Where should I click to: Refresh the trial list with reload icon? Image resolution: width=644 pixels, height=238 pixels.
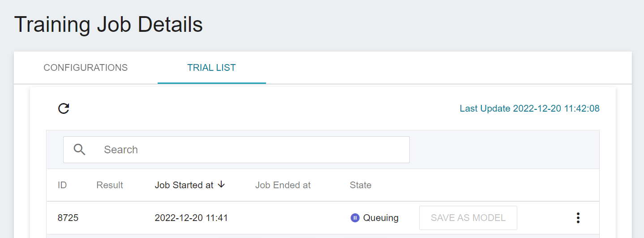[x=64, y=108]
